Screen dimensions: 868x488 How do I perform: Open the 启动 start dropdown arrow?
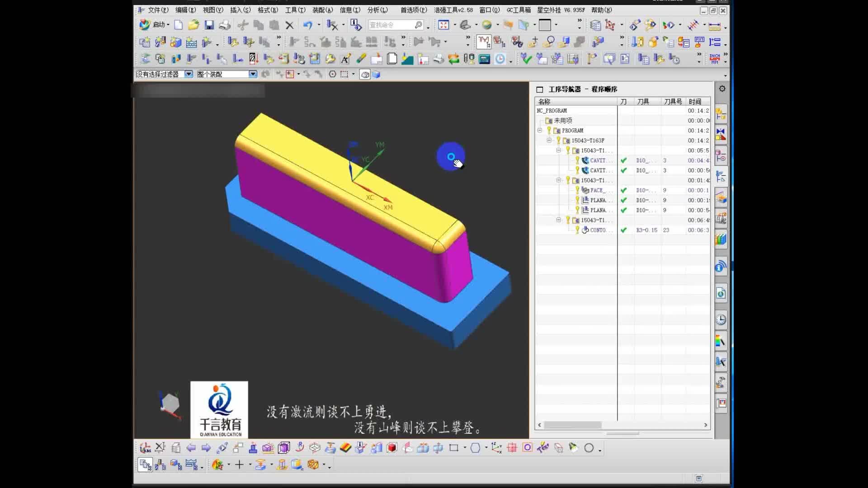pos(168,25)
